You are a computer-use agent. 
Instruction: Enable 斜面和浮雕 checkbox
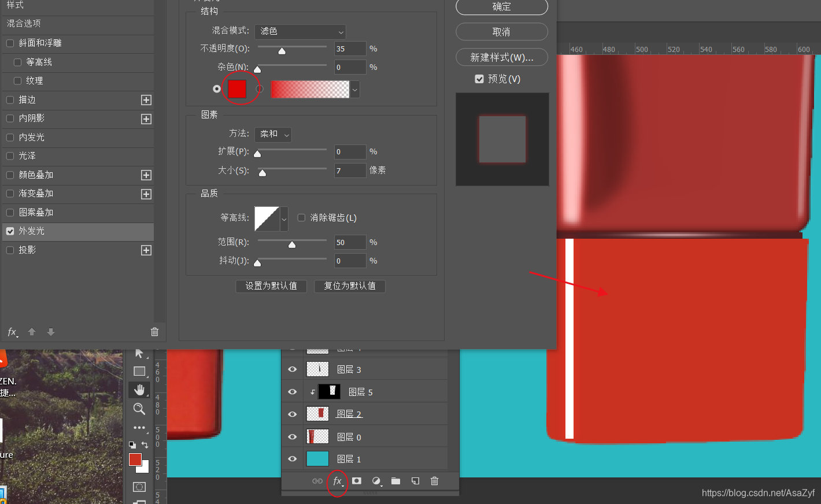(x=10, y=43)
